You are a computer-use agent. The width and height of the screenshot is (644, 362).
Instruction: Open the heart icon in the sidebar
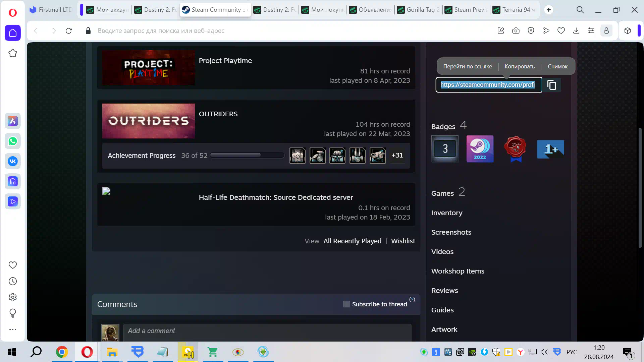pyautogui.click(x=13, y=265)
